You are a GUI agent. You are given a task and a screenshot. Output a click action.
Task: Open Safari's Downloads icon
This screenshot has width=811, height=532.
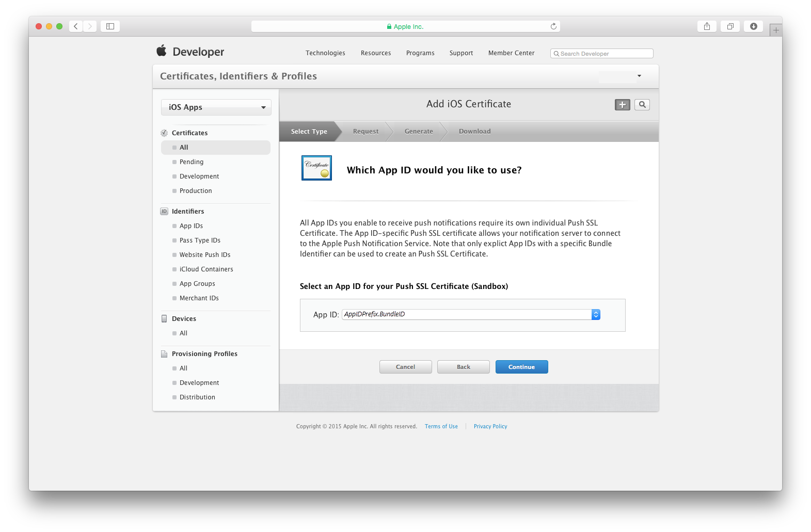(754, 26)
